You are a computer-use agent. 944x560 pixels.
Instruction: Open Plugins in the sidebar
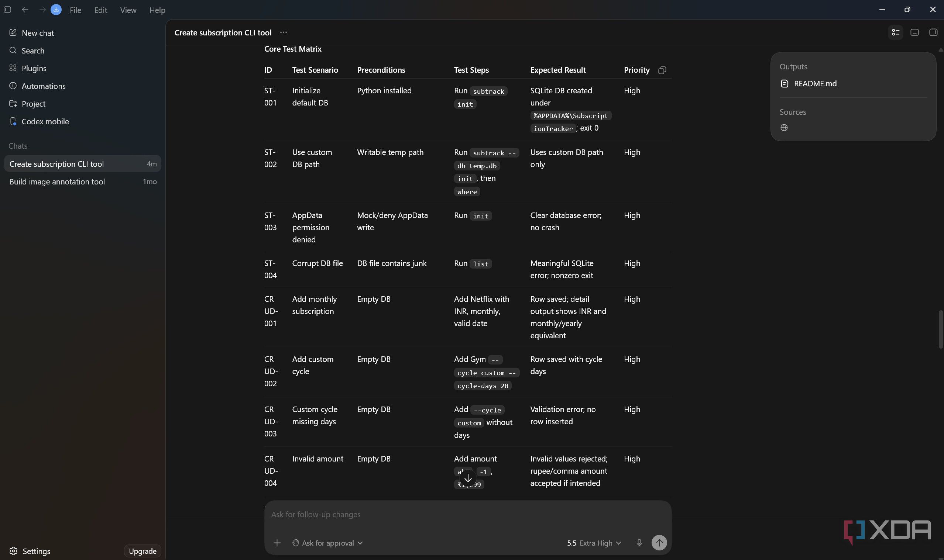82,68
